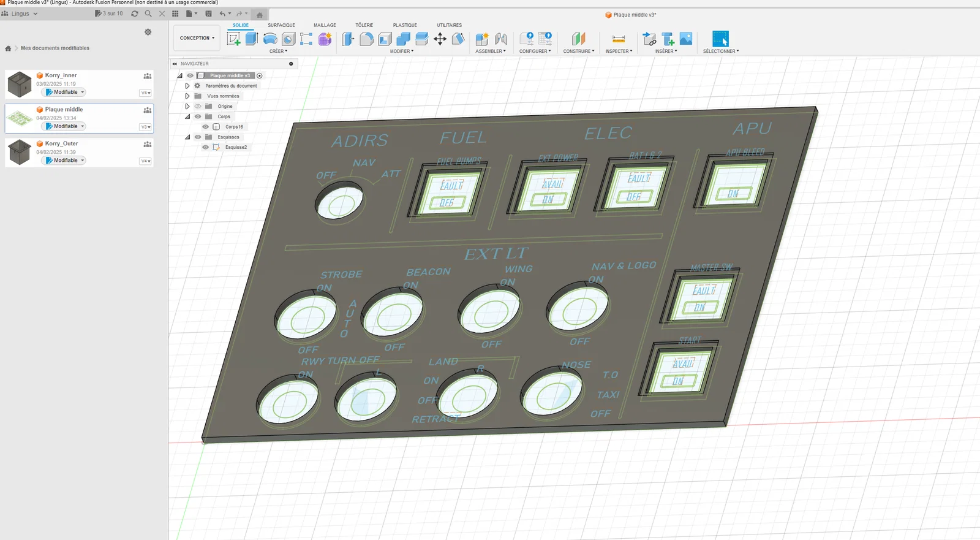Toggle visibility of Plaque middle v3 component
Screen dimensions: 980x540
pyautogui.click(x=190, y=76)
